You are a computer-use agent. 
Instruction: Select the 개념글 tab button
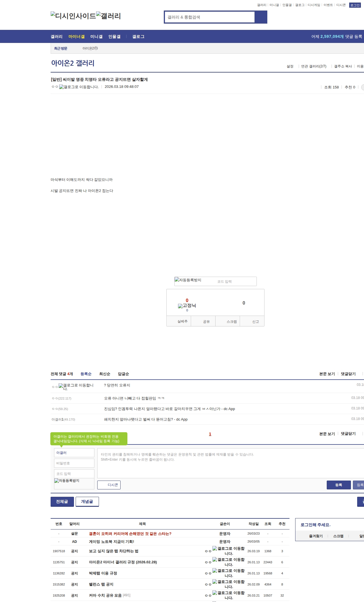pyautogui.click(x=87, y=502)
